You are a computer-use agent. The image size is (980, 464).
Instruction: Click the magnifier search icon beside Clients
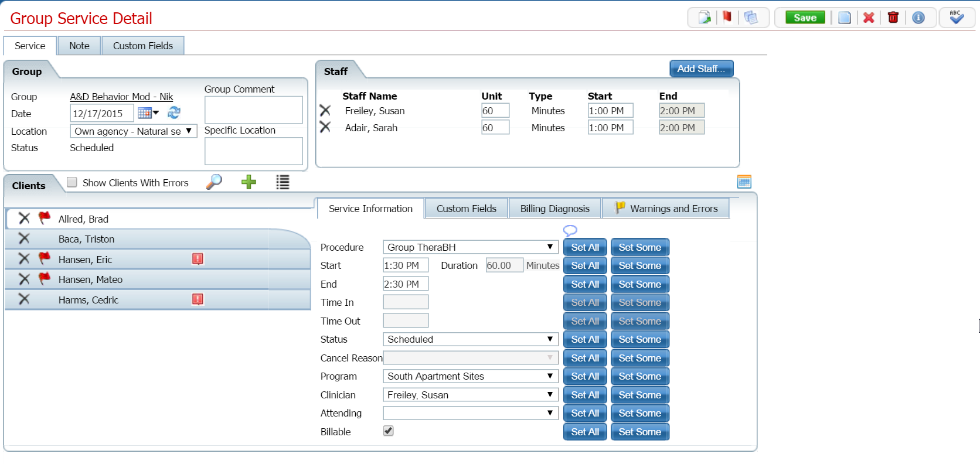click(x=215, y=182)
